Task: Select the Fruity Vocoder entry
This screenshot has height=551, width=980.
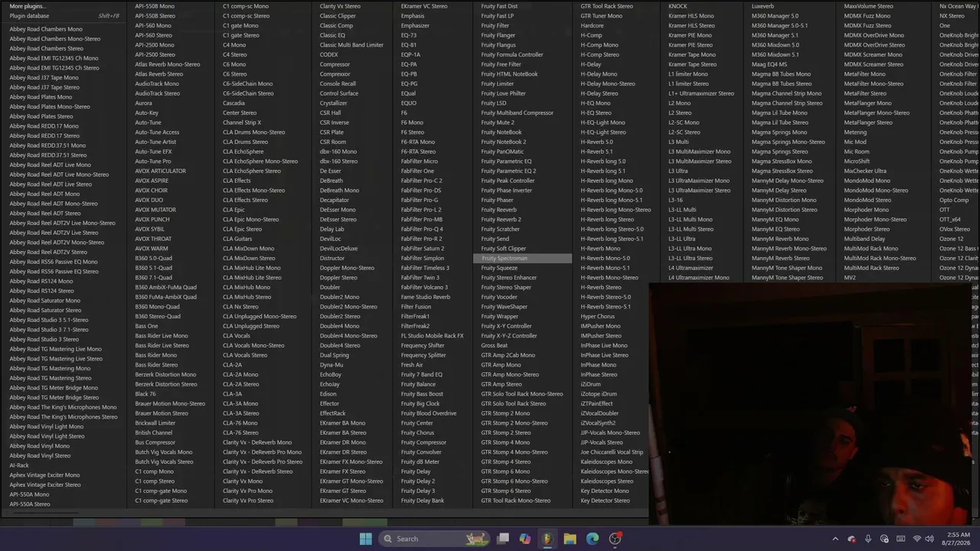Action: 499,297
